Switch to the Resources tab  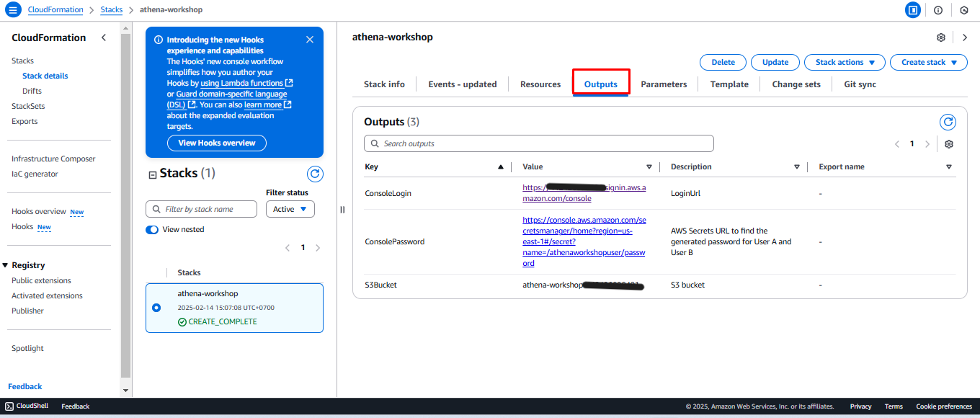[540, 84]
